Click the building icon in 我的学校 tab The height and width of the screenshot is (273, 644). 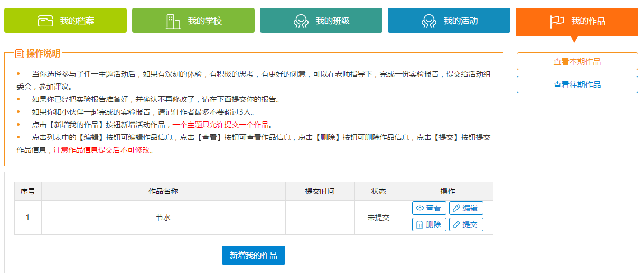(x=173, y=21)
